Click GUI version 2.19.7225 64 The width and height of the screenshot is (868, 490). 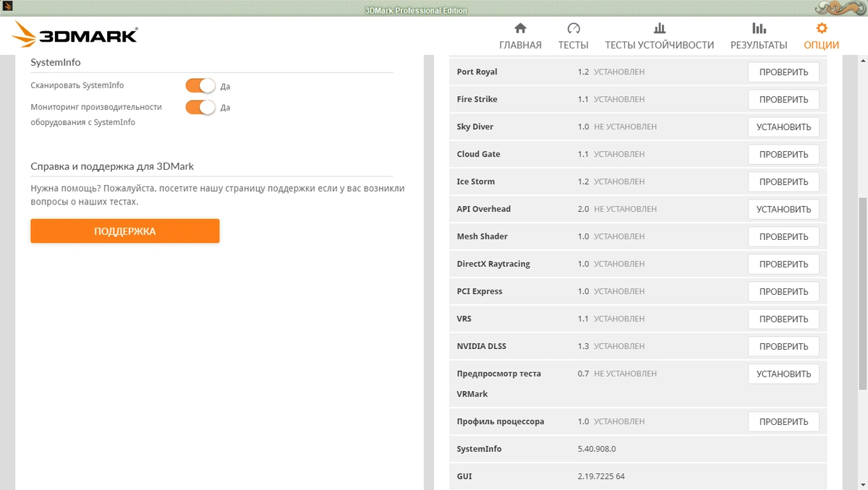coord(601,477)
